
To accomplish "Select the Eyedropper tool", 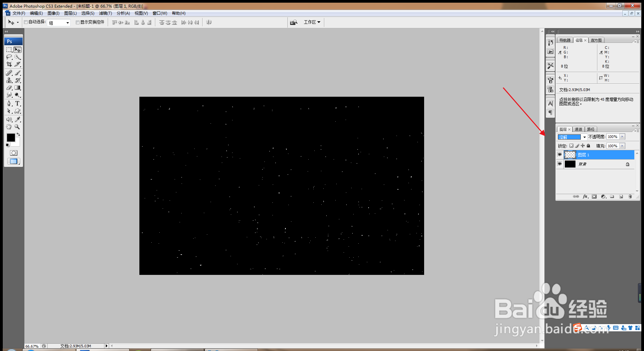I will 18,119.
